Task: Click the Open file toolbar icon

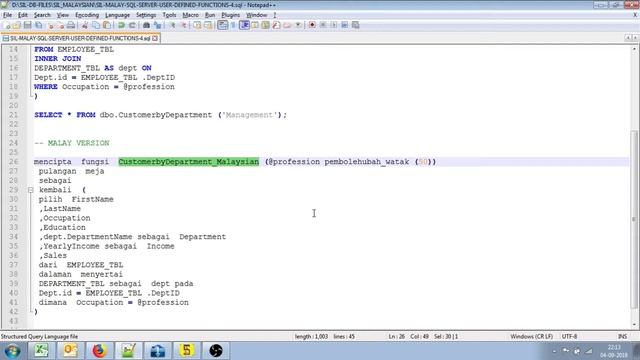Action: 16,25
